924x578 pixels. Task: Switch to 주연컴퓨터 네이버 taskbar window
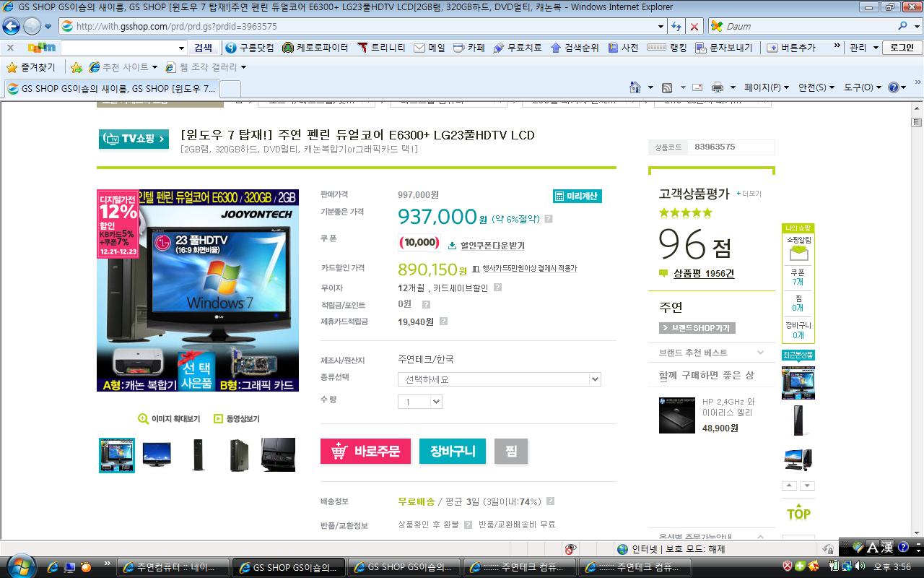pyautogui.click(x=173, y=568)
